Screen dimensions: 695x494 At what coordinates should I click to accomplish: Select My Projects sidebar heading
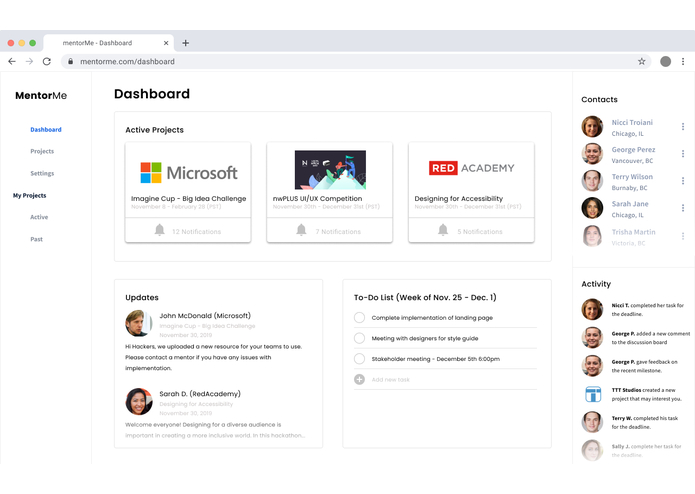pos(29,195)
